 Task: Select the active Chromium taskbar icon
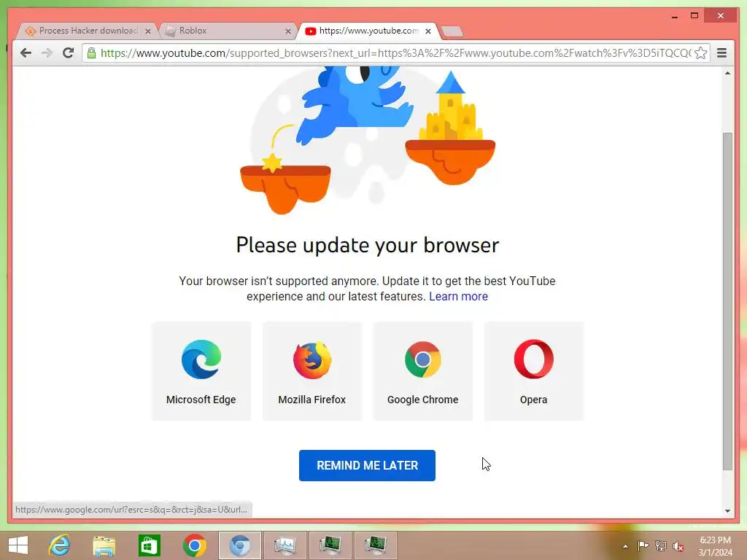click(239, 545)
